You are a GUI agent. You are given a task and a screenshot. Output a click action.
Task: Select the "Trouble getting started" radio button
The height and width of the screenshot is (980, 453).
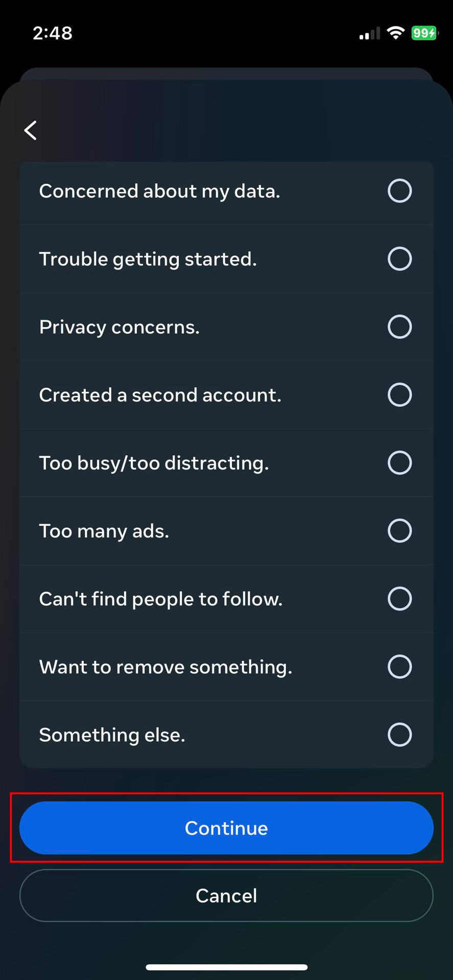pos(399,259)
